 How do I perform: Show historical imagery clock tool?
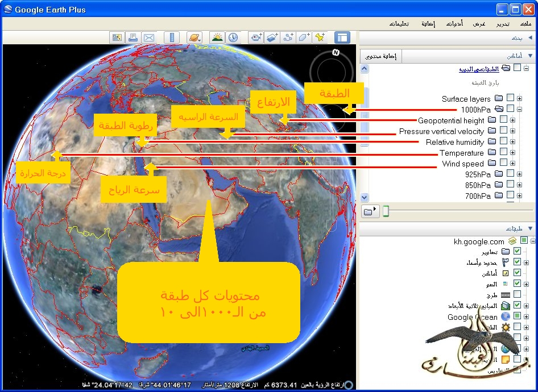coord(233,37)
